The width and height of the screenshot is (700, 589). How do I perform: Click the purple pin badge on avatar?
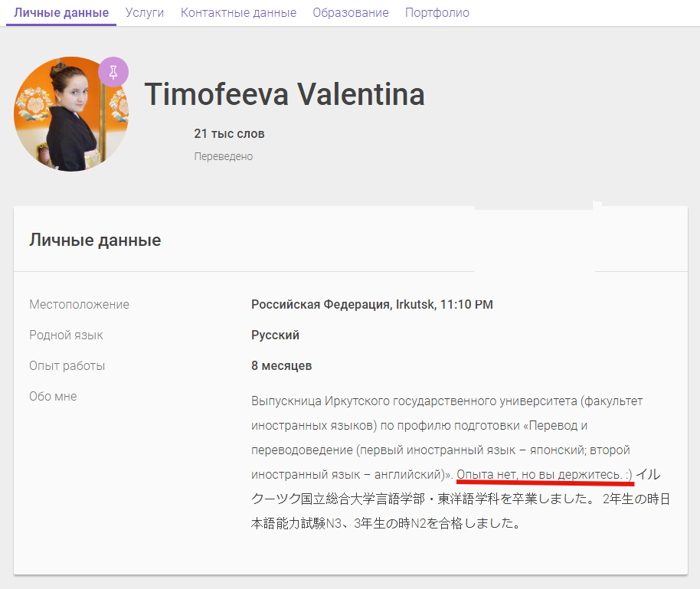pyautogui.click(x=113, y=72)
